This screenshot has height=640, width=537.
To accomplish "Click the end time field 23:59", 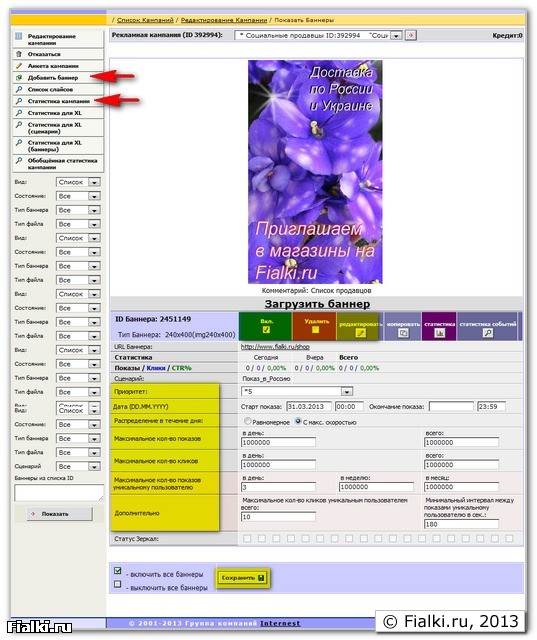I will pyautogui.click(x=491, y=407).
